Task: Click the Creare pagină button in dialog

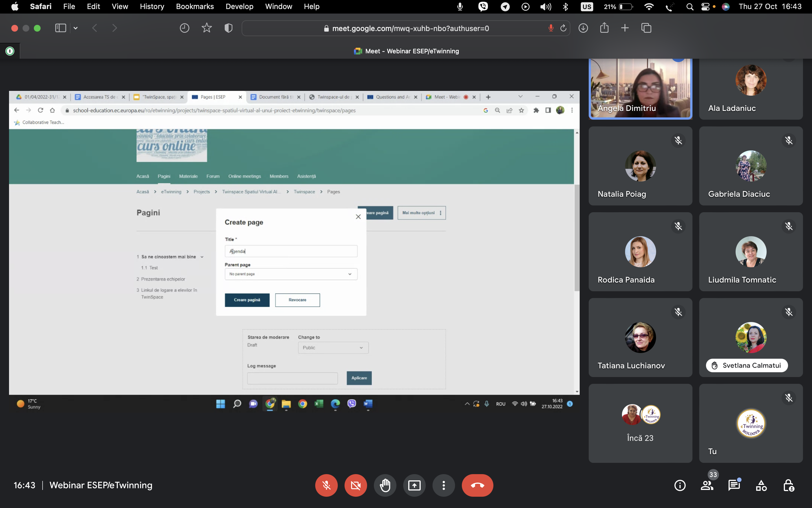Action: [x=247, y=300]
